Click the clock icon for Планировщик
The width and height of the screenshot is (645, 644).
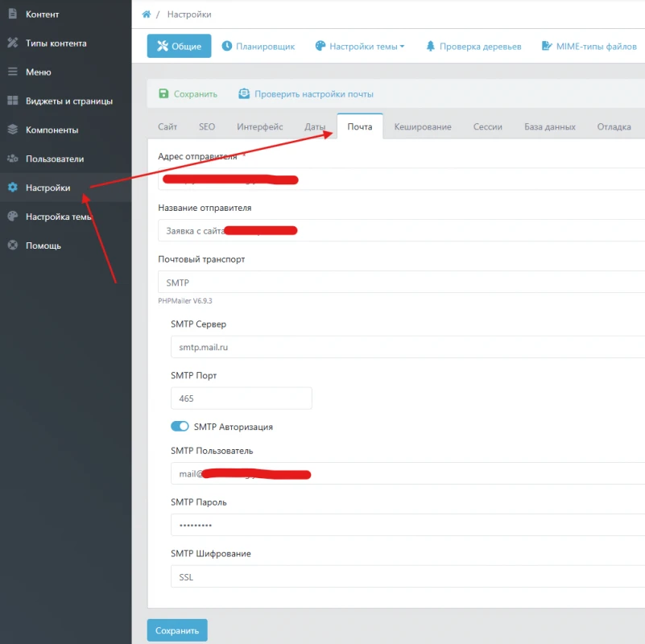[x=227, y=47]
